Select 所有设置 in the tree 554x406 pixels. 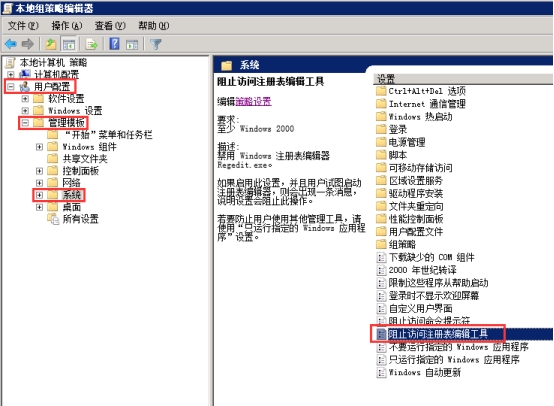(x=80, y=219)
